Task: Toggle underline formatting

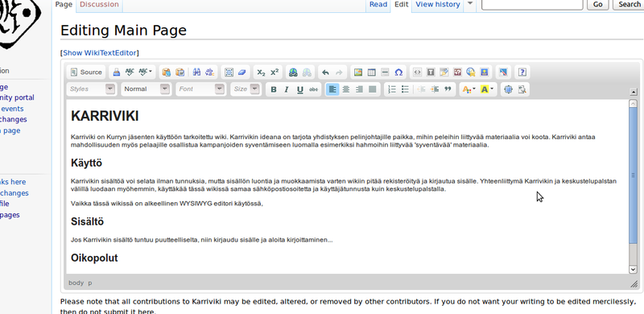Action: pos(300,89)
